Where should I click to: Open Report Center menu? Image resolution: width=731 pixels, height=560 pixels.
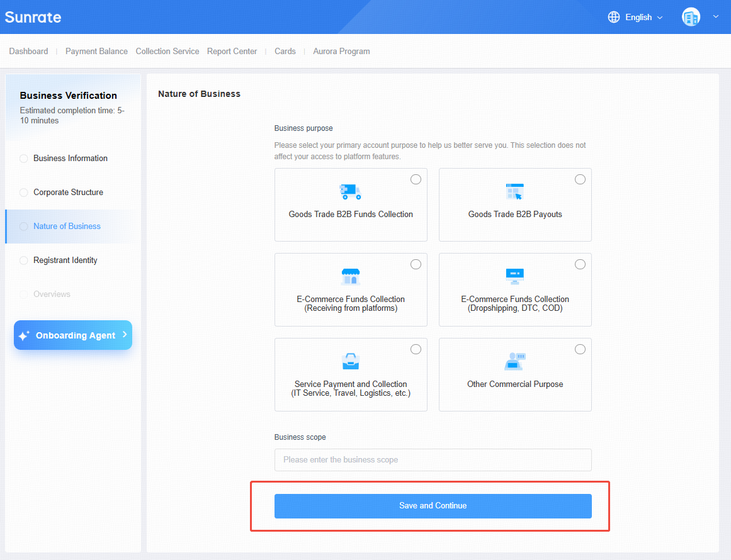232,51
